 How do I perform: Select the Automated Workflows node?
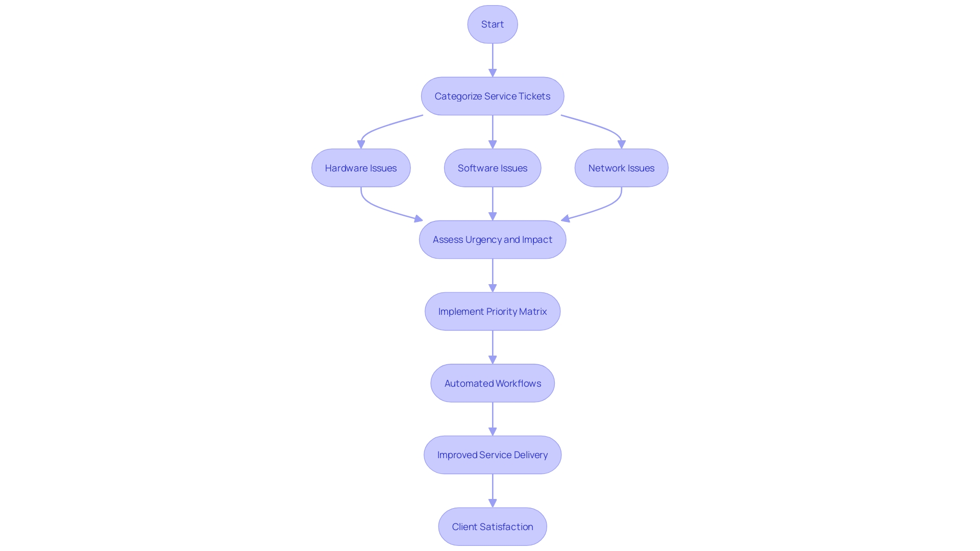[492, 383]
